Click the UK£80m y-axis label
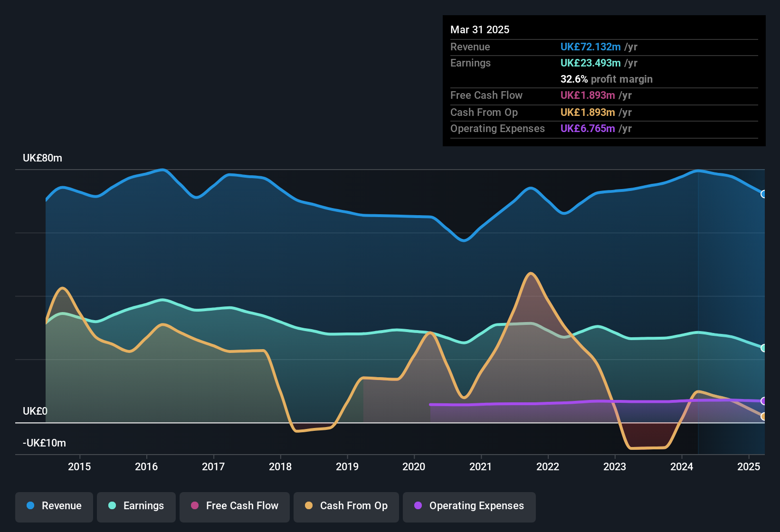This screenshot has width=780, height=532. [x=42, y=158]
